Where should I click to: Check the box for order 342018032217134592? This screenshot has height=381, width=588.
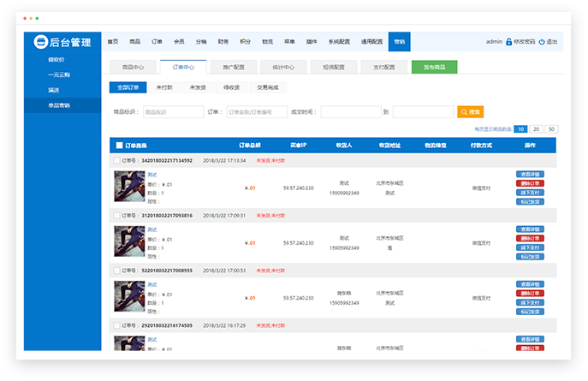pos(117,160)
